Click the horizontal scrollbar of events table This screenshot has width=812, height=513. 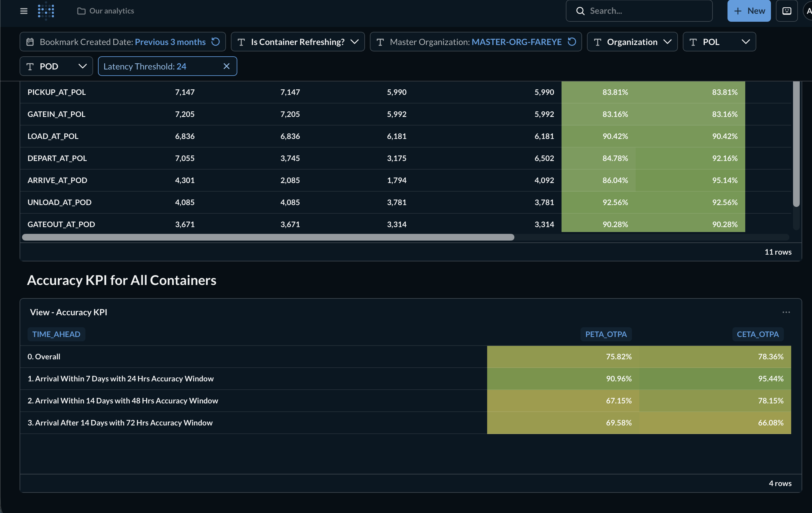point(268,237)
